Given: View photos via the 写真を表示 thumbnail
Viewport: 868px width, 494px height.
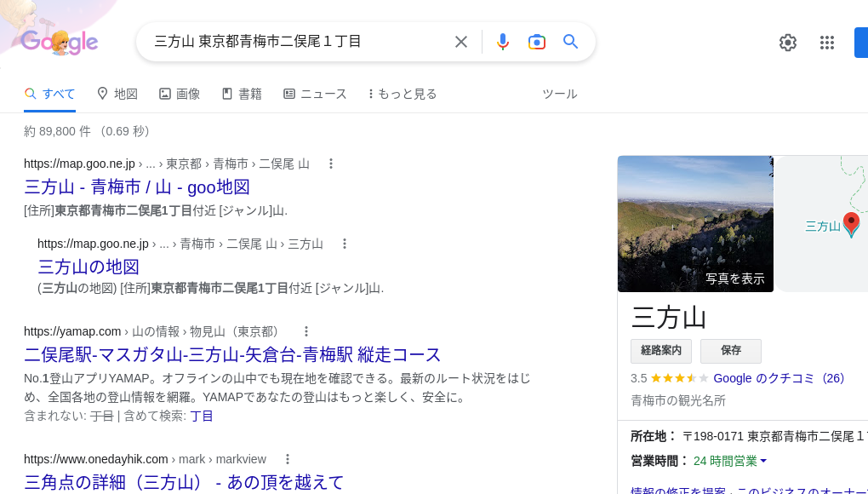Looking at the screenshot, I should [x=734, y=279].
